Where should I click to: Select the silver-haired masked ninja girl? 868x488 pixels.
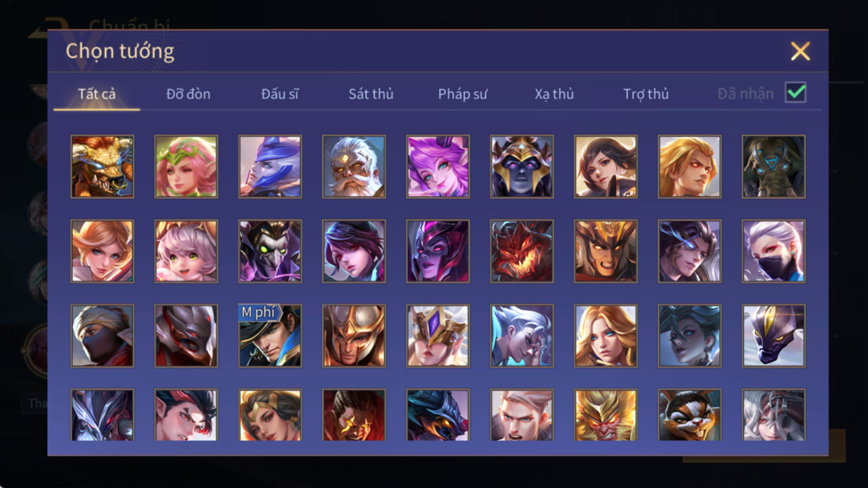tap(774, 251)
